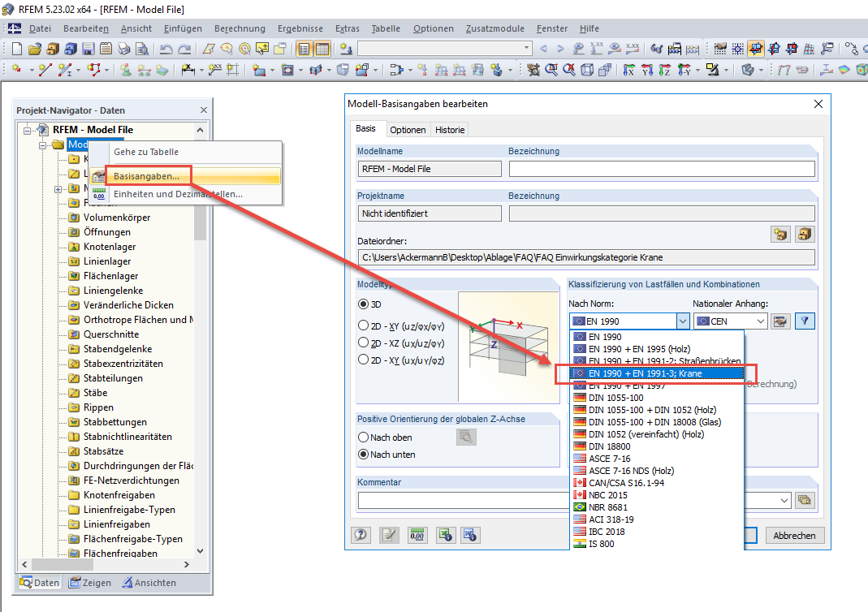Click the help question mark icon in dialog
Viewport: 868px width, 612px height.
click(x=361, y=535)
